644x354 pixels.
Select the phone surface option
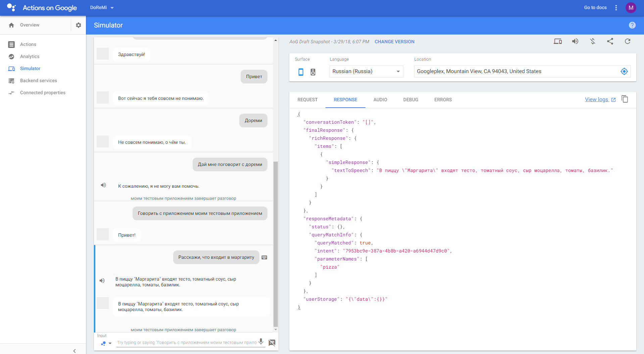click(301, 72)
